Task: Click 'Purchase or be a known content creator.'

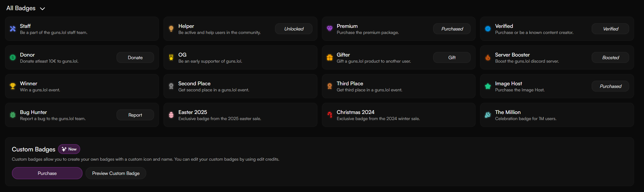Action: pyautogui.click(x=534, y=32)
